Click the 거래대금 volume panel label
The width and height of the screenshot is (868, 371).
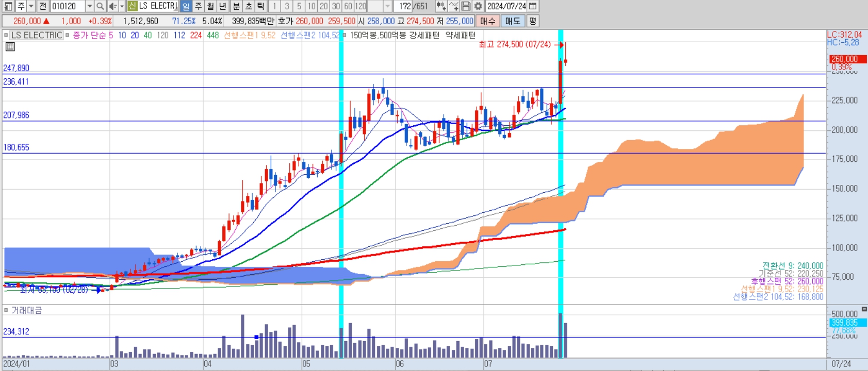[27, 310]
